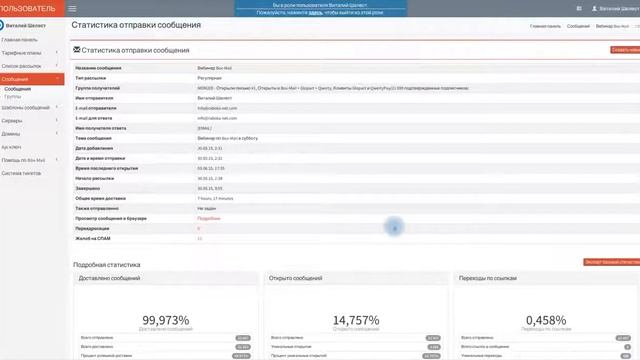The width and height of the screenshot is (640, 360).
Task: Expand Серверы submenu arrow
Action: (57, 120)
